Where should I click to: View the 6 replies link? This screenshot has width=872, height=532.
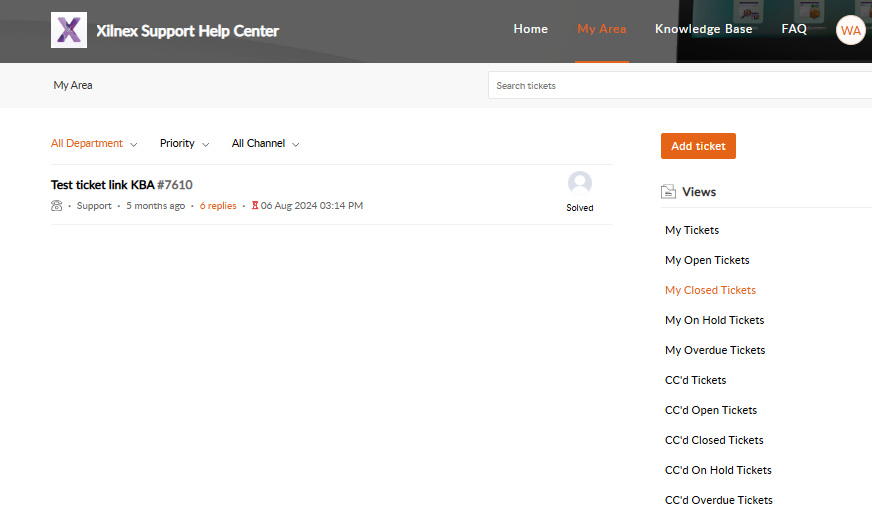click(x=218, y=206)
